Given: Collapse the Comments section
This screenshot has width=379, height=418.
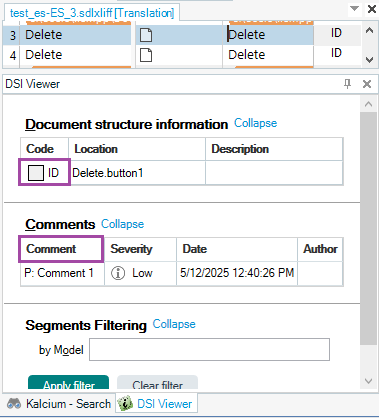Looking at the screenshot, I should (122, 224).
